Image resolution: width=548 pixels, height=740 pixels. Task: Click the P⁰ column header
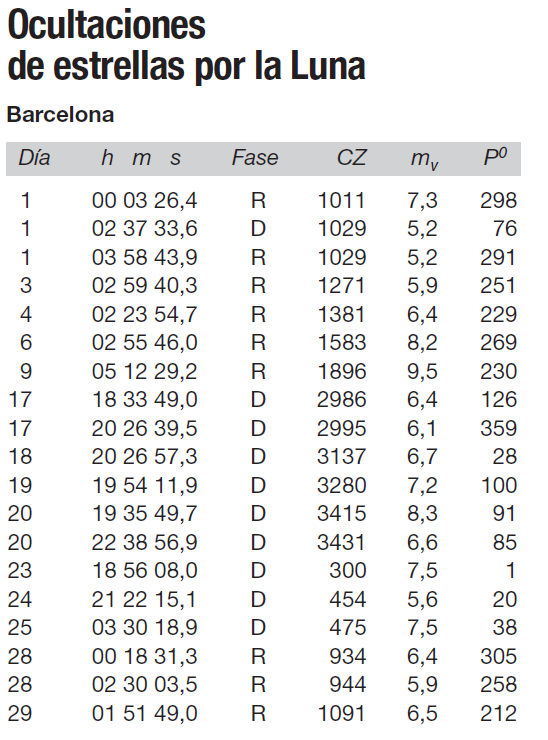495,157
